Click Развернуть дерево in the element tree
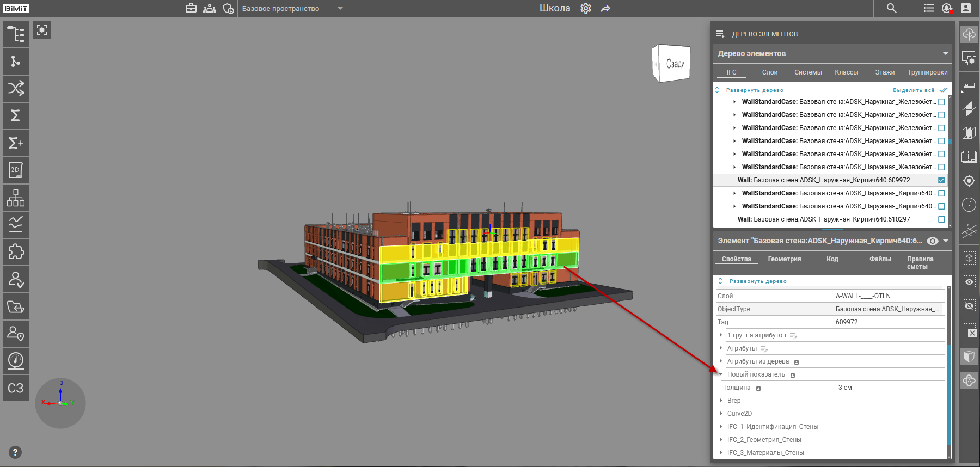 click(x=755, y=90)
